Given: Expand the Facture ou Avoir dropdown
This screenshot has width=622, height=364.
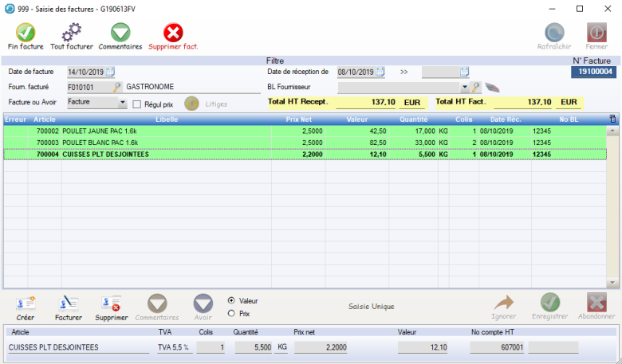Looking at the screenshot, I should (x=122, y=103).
